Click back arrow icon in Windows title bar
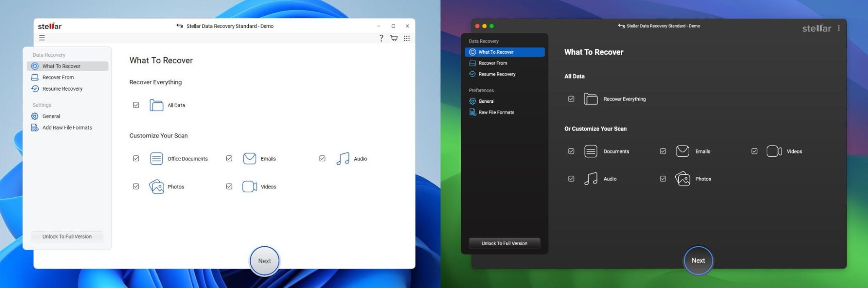This screenshot has height=288, width=868. tap(180, 26)
